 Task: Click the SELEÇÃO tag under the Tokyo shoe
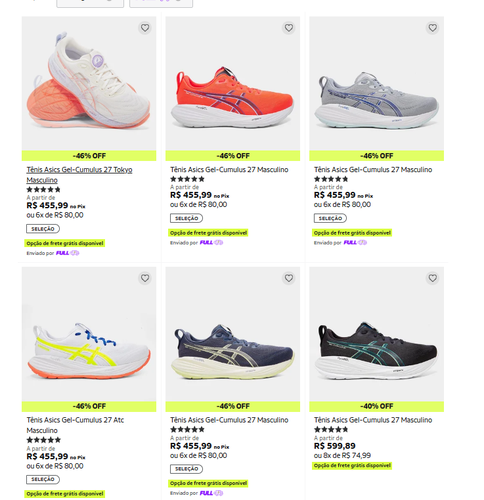pyautogui.click(x=43, y=229)
